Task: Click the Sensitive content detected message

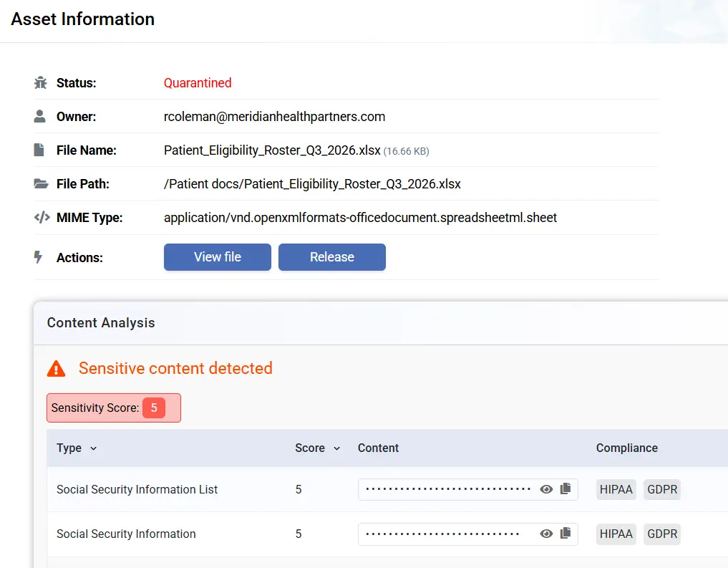Action: (175, 368)
